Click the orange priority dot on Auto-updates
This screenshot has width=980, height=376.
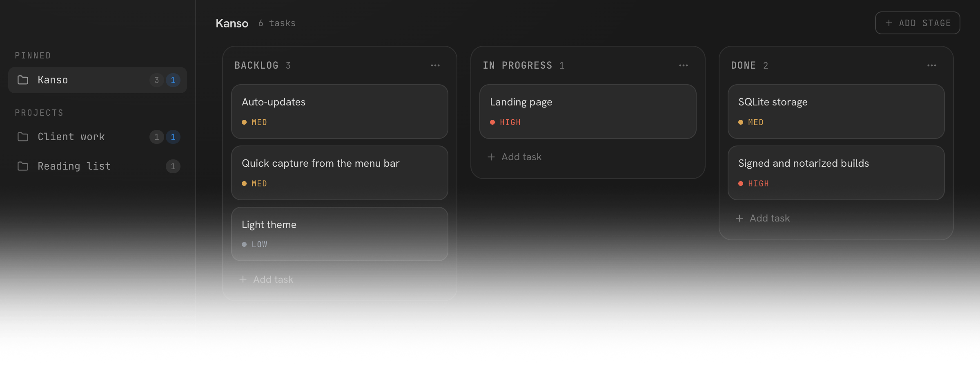[x=244, y=122]
